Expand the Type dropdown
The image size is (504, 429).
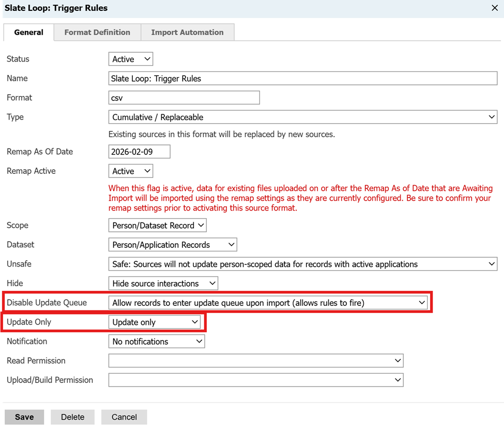pos(302,117)
